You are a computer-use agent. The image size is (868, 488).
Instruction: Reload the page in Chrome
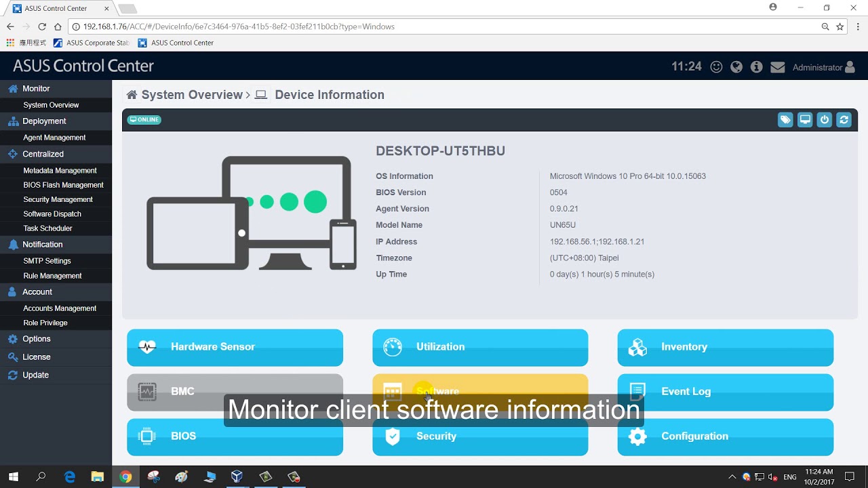(x=42, y=26)
